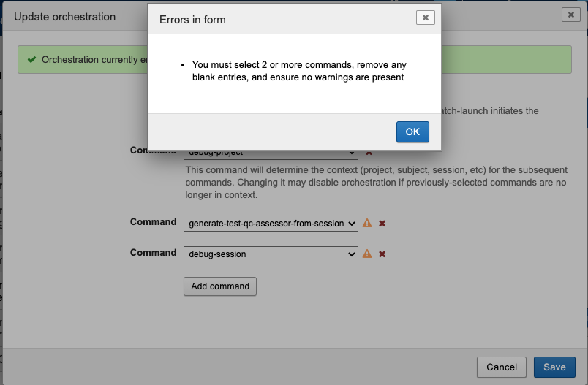
Task: Click the error message about selecting commands
Action: point(298,71)
